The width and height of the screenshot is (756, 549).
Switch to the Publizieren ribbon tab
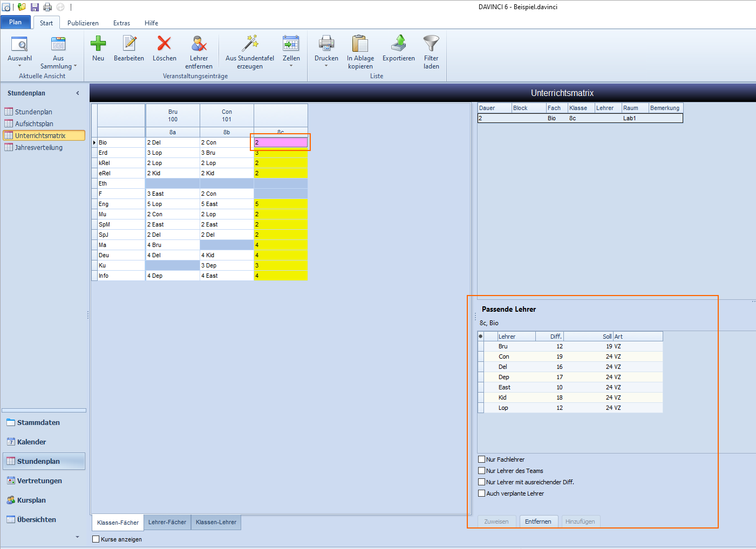click(83, 23)
